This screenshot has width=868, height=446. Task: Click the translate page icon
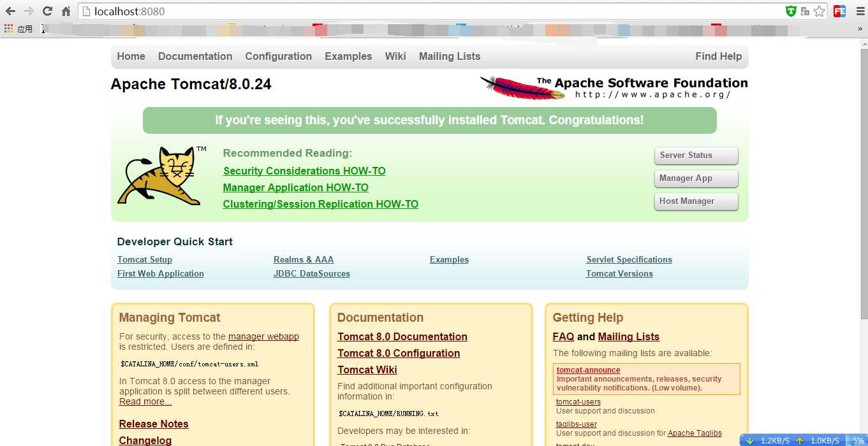pyautogui.click(x=805, y=11)
